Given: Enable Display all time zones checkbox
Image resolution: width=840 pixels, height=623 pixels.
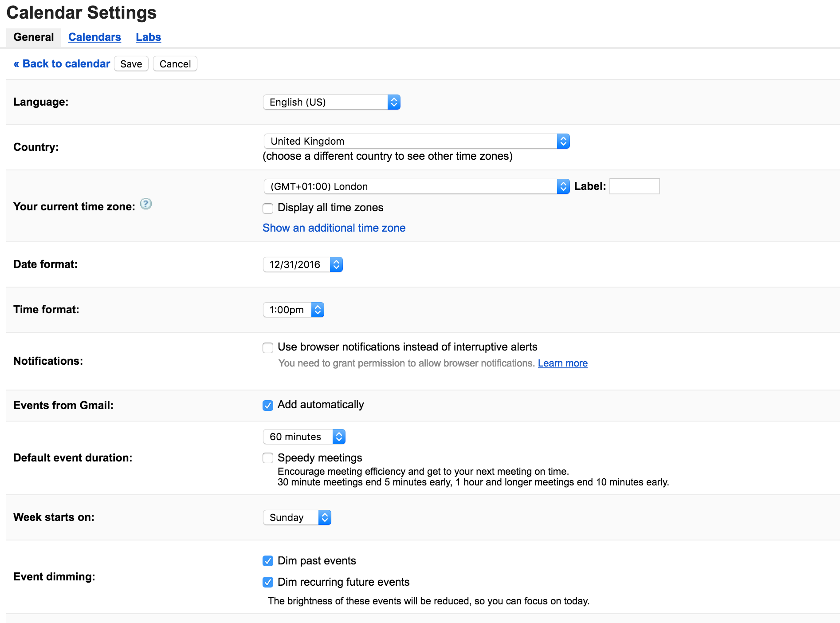Looking at the screenshot, I should pyautogui.click(x=268, y=208).
